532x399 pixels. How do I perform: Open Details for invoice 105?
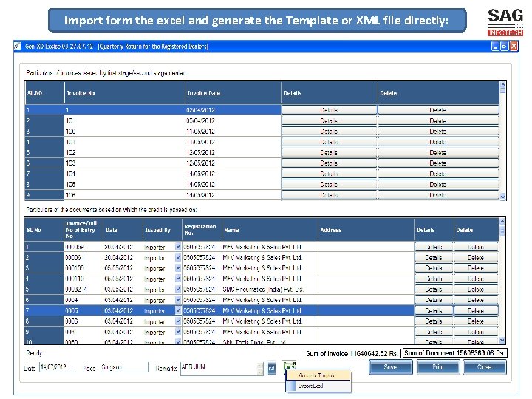(x=329, y=185)
